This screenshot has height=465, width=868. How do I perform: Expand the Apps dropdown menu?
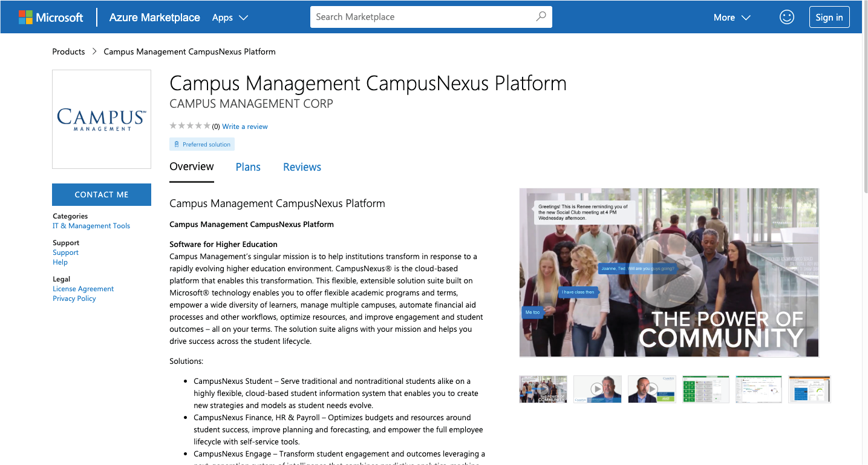pos(230,18)
